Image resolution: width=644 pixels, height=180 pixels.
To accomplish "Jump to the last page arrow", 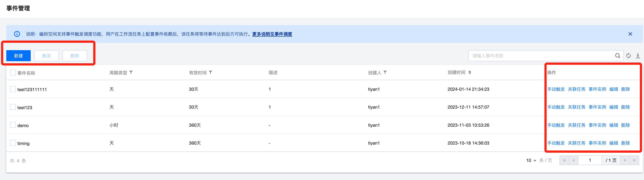I will [x=634, y=160].
